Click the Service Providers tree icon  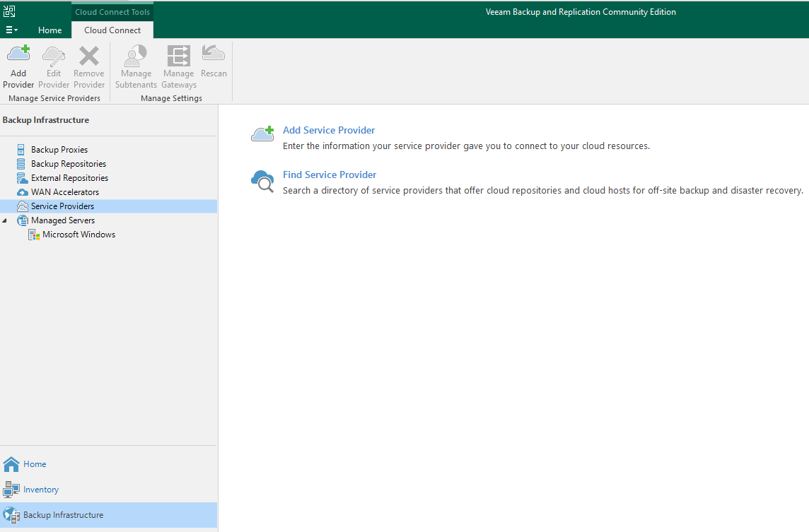pyautogui.click(x=22, y=206)
